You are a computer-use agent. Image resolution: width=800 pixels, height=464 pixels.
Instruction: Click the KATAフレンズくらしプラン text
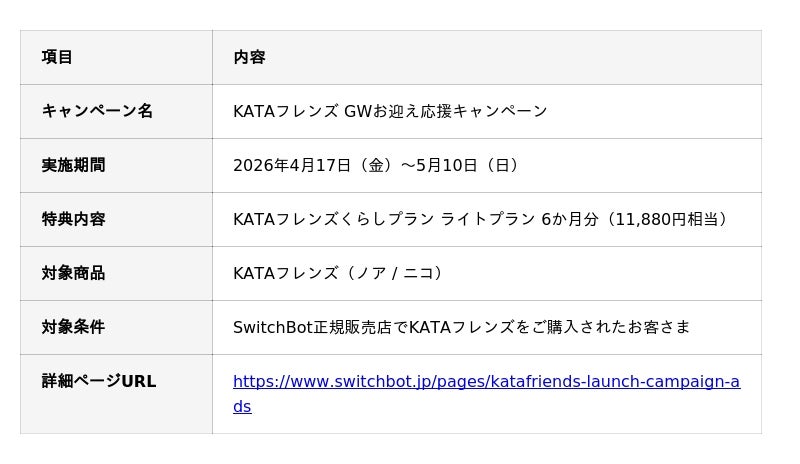tap(332, 219)
